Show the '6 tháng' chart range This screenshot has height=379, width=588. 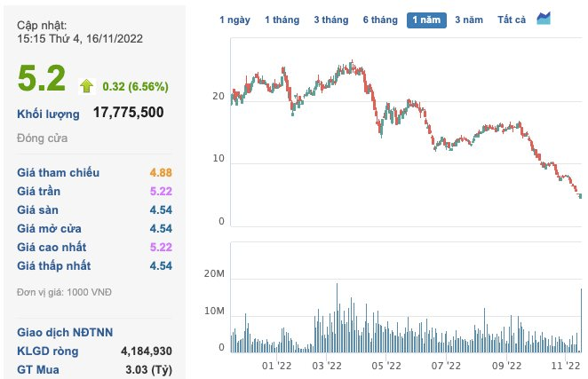click(379, 20)
